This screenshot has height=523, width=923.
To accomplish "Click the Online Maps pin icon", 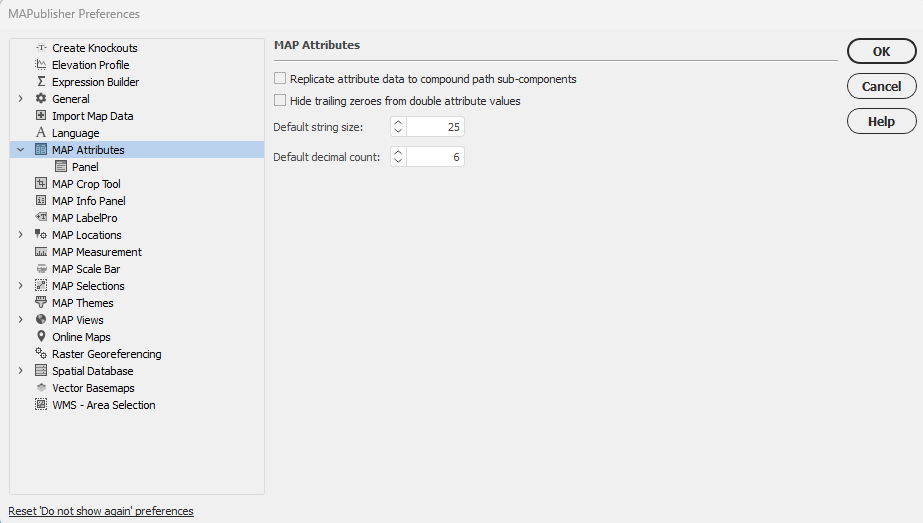I will coord(41,336).
